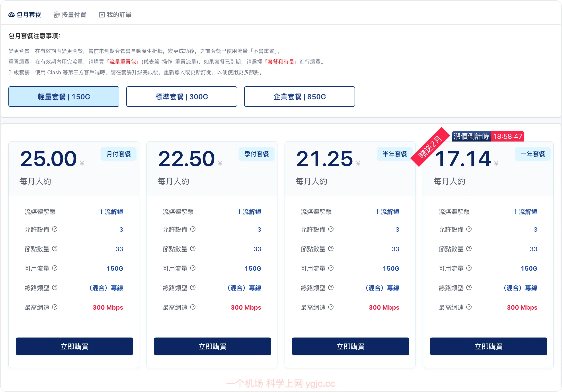
Task: Select the 輕量套餐 150G plan option
Action: point(64,97)
